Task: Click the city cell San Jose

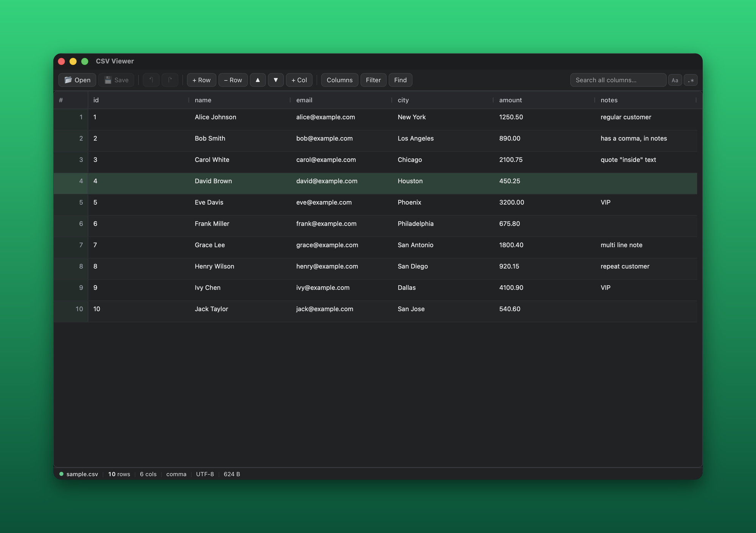Action: [x=443, y=311]
